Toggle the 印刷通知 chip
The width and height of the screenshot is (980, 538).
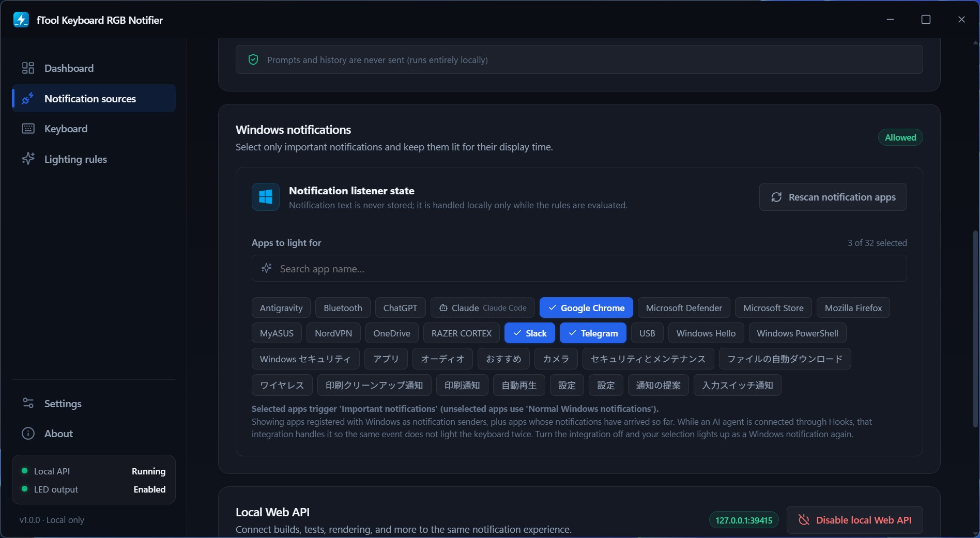[x=462, y=385]
